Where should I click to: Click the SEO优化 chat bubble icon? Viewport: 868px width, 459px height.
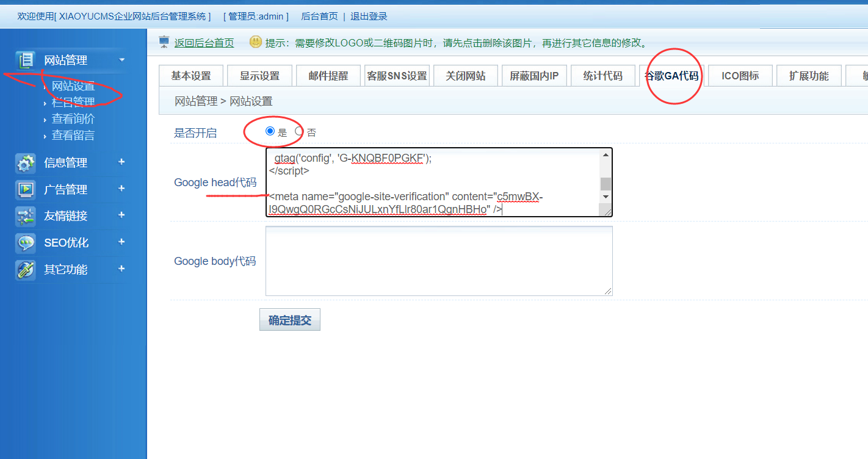pyautogui.click(x=26, y=243)
